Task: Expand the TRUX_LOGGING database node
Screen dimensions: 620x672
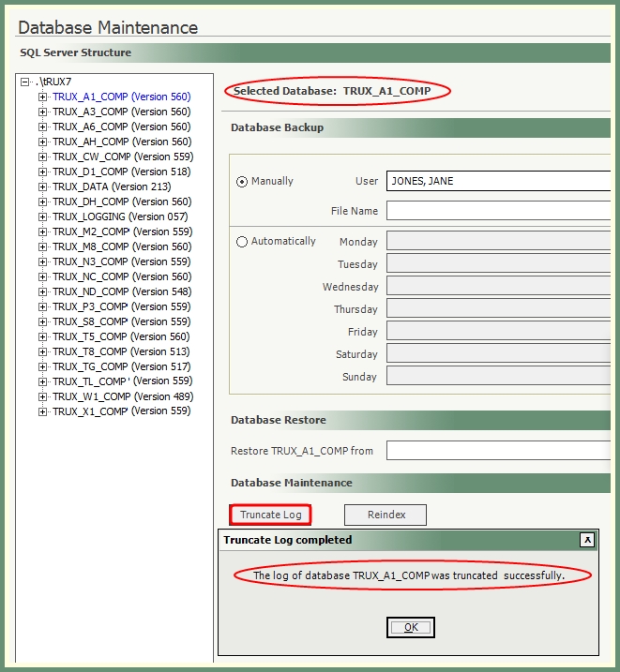Action: click(42, 217)
